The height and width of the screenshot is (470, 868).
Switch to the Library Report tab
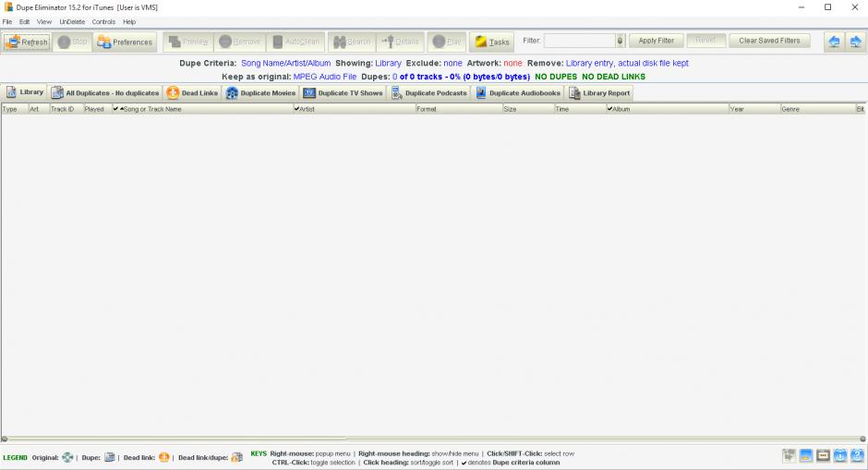tap(599, 93)
